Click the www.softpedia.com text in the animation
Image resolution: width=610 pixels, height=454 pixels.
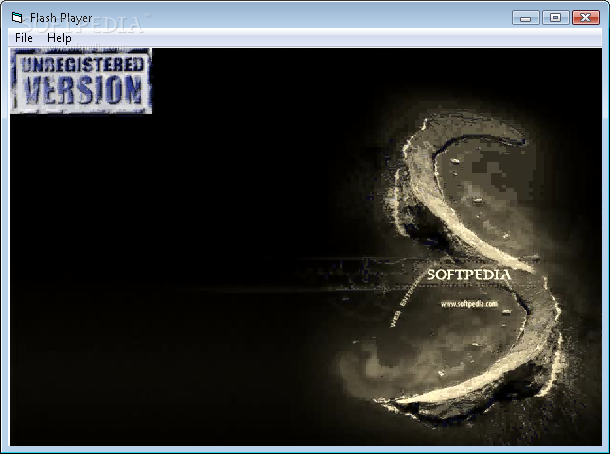click(x=469, y=303)
